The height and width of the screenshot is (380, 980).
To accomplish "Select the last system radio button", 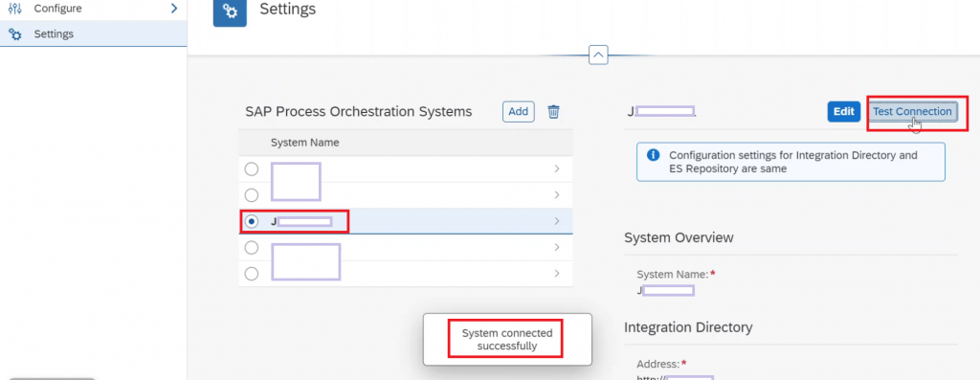I will click(x=252, y=274).
